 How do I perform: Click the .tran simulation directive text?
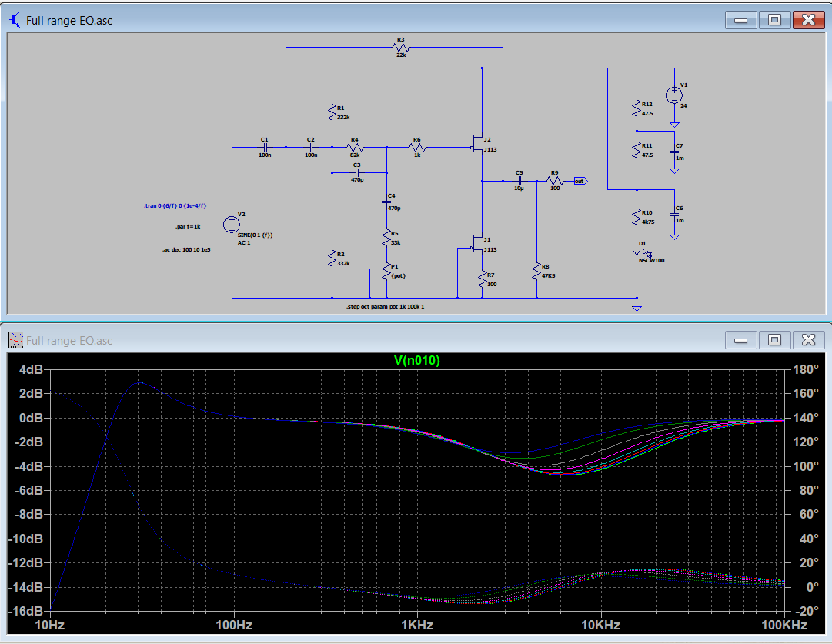175,206
